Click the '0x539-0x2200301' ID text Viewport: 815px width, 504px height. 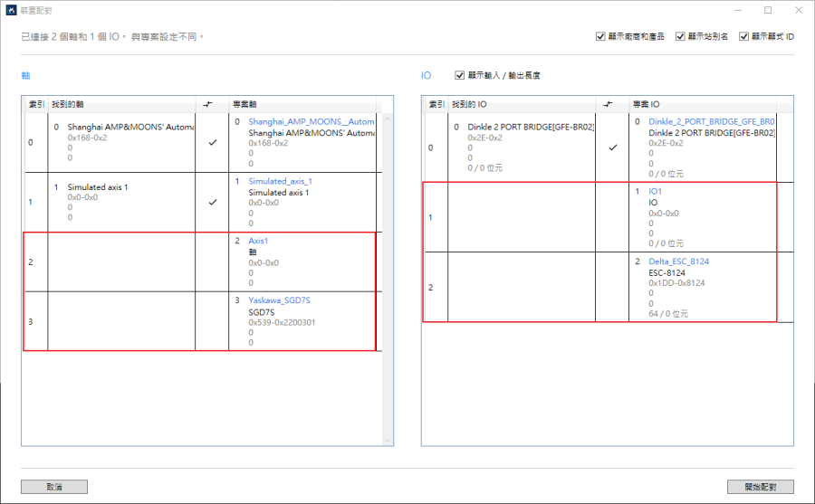coord(282,322)
